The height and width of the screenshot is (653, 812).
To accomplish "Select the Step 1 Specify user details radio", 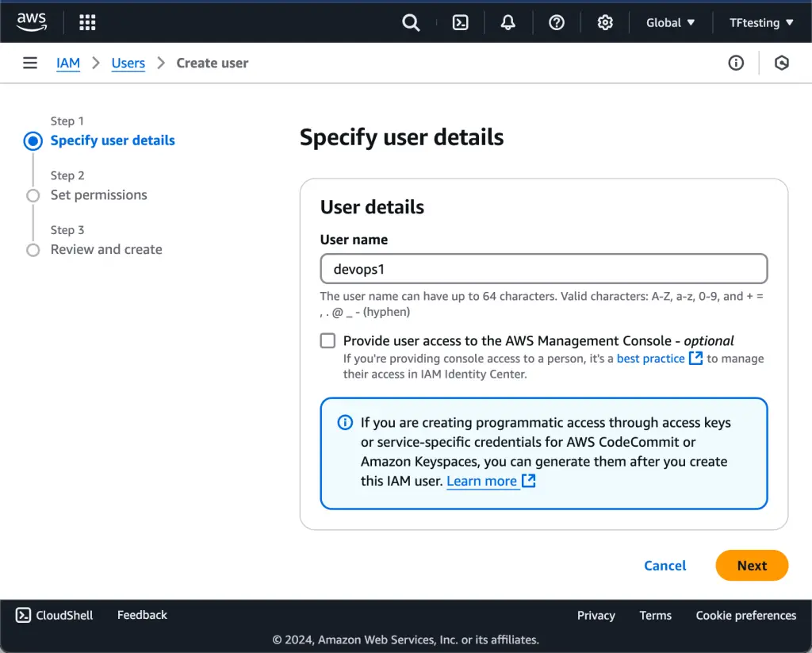I will click(33, 140).
